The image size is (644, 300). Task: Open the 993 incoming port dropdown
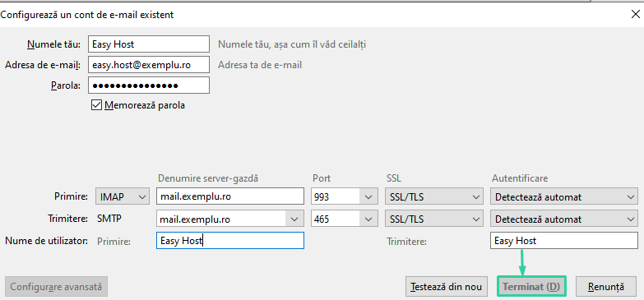pyautogui.click(x=368, y=197)
